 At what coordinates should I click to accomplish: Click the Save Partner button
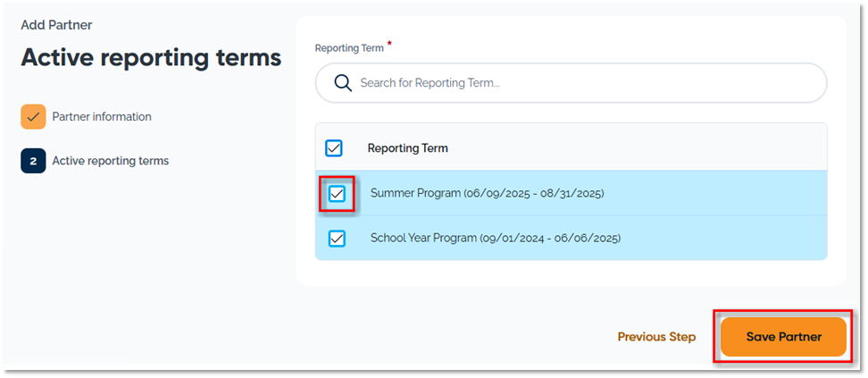click(783, 337)
